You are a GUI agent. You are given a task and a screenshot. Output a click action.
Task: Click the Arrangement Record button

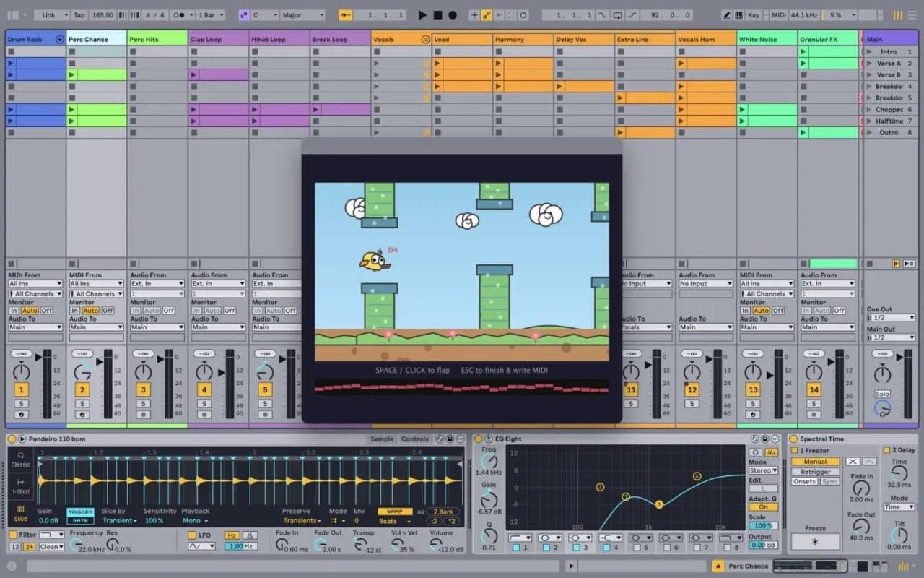pos(453,14)
